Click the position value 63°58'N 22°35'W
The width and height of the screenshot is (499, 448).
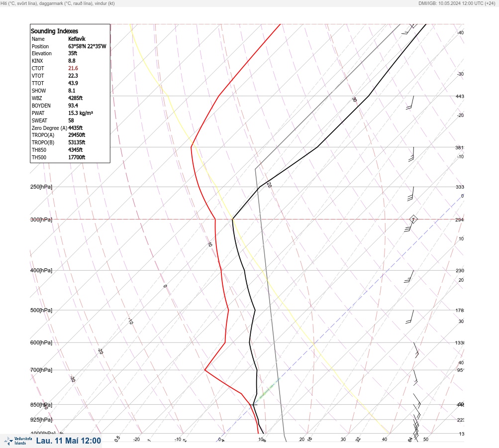tap(87, 46)
